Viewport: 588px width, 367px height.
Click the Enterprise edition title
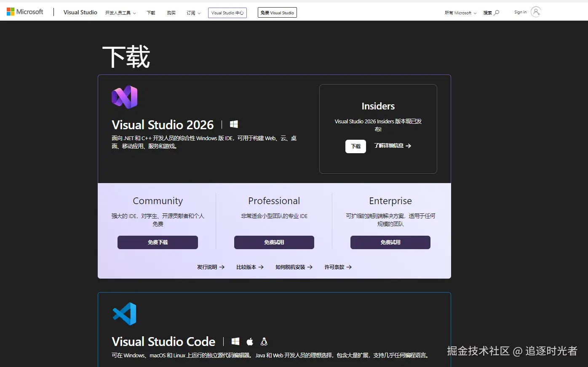click(x=390, y=201)
